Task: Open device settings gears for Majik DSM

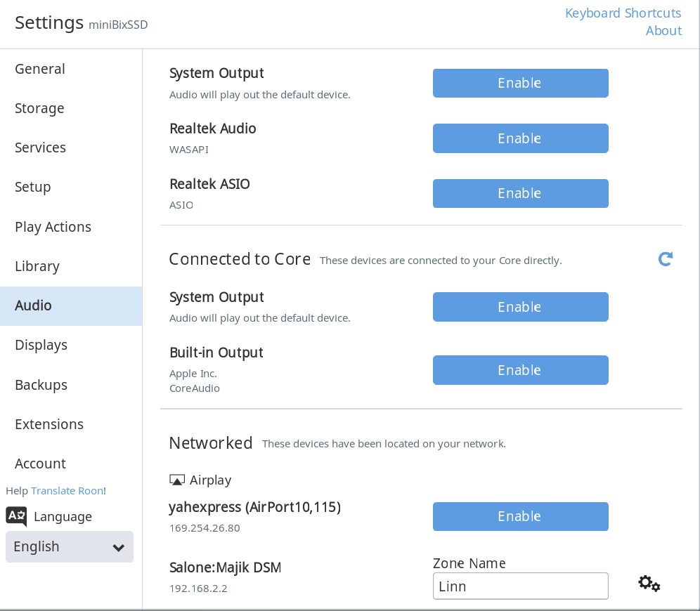Action: [x=649, y=584]
